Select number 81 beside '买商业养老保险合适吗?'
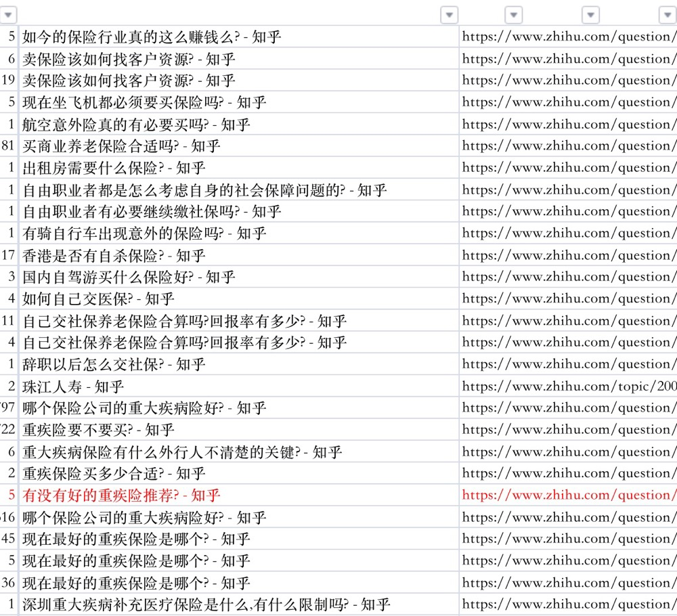 (8, 146)
